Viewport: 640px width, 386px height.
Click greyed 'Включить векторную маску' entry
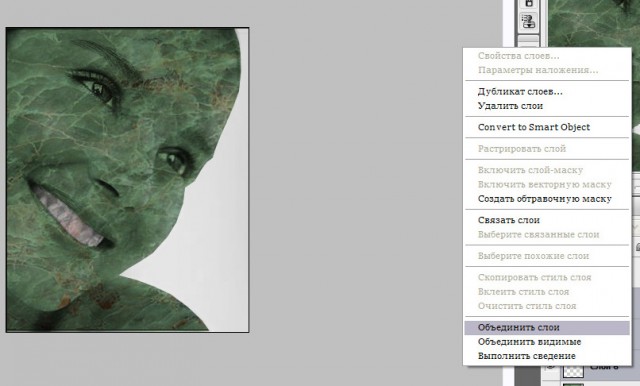[x=547, y=184]
